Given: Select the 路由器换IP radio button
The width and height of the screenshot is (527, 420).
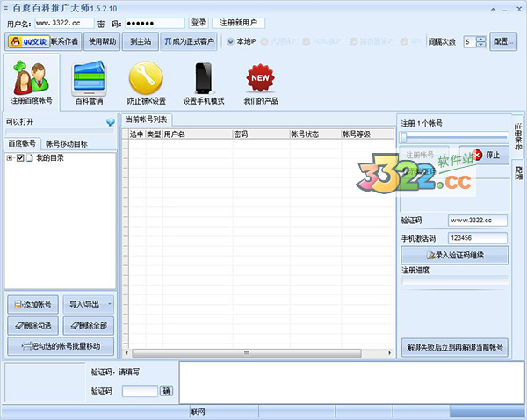Looking at the screenshot, I should point(353,41).
